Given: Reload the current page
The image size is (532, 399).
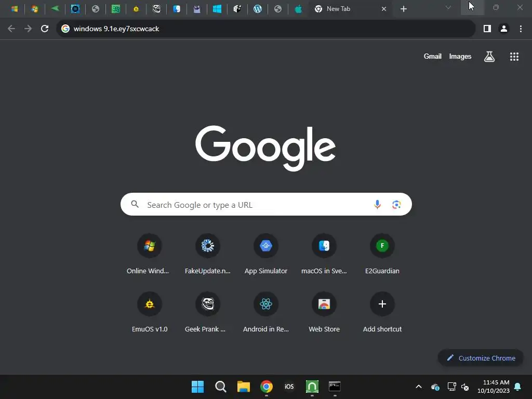Looking at the screenshot, I should [45, 29].
